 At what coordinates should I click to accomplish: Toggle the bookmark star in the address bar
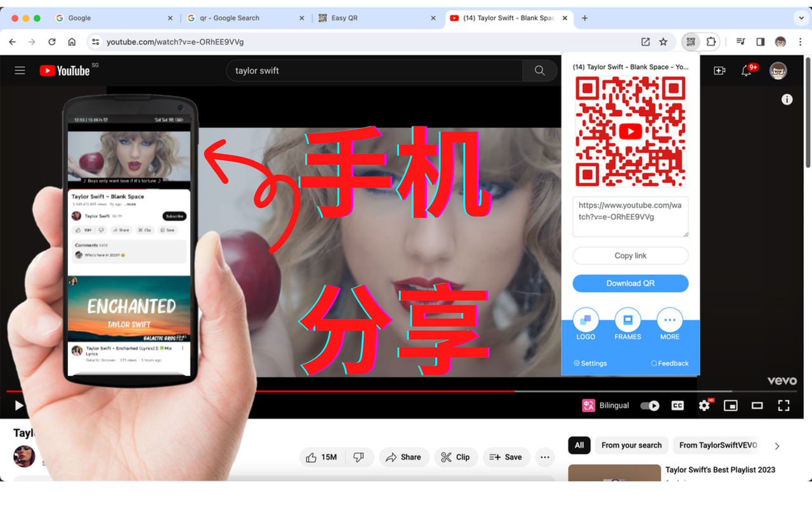[x=664, y=41]
